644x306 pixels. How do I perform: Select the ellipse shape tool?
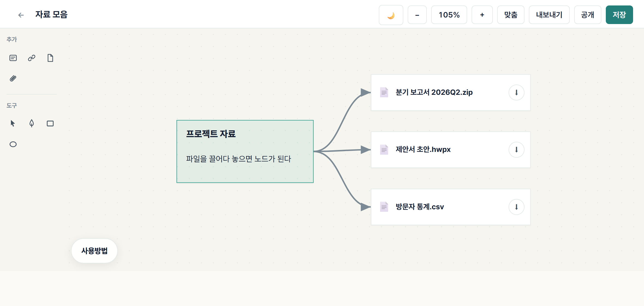tap(13, 144)
